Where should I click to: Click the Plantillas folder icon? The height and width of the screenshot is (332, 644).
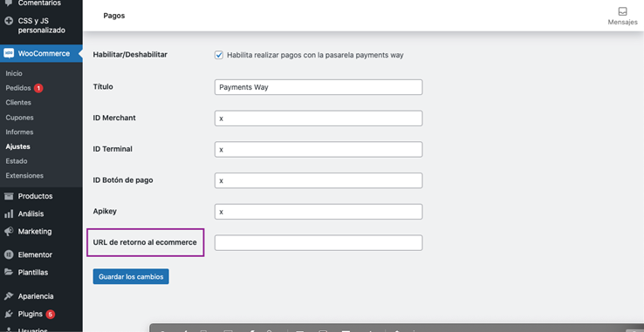[x=9, y=272]
